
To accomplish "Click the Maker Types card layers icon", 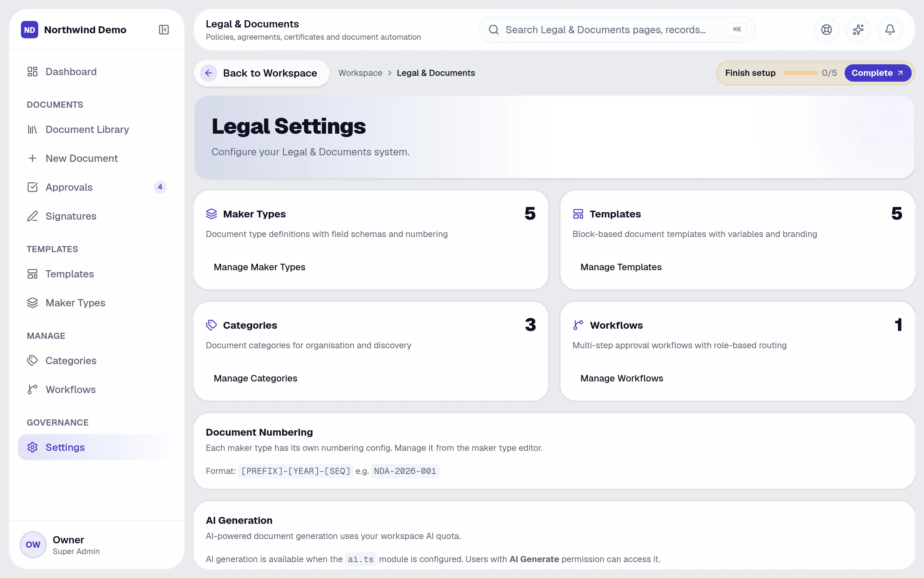I will pos(212,214).
